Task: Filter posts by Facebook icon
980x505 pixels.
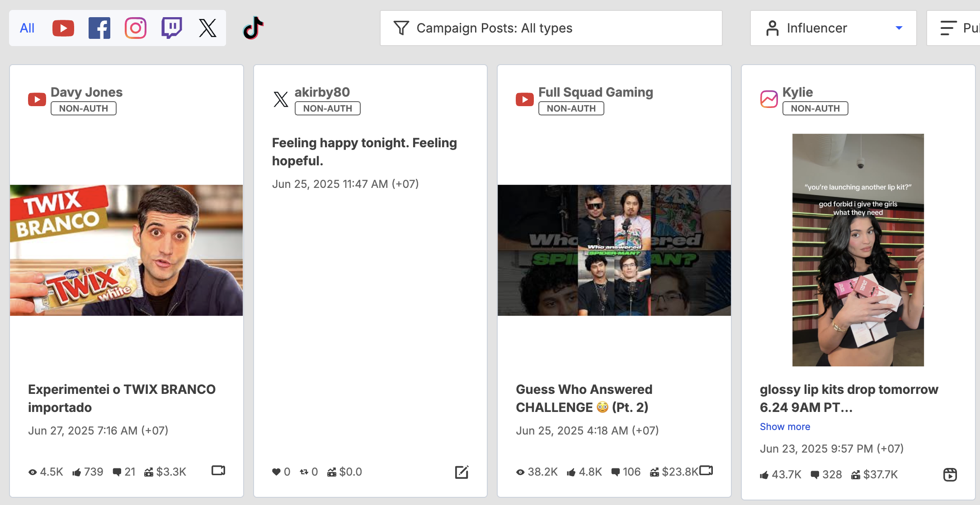Action: coord(99,28)
